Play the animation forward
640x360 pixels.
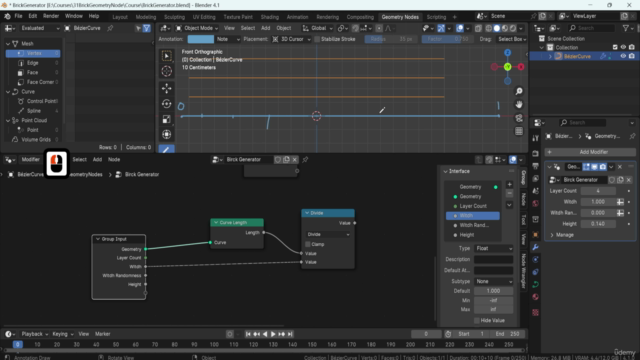click(273, 334)
